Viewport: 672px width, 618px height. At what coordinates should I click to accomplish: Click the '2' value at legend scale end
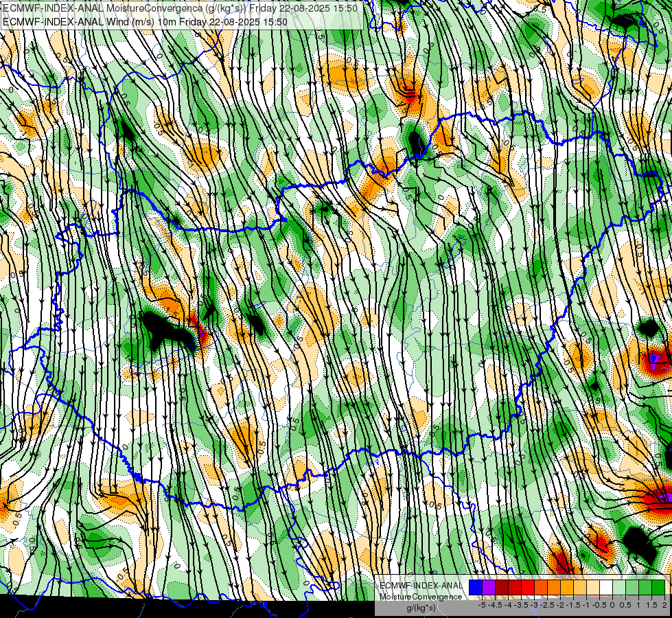click(x=664, y=605)
